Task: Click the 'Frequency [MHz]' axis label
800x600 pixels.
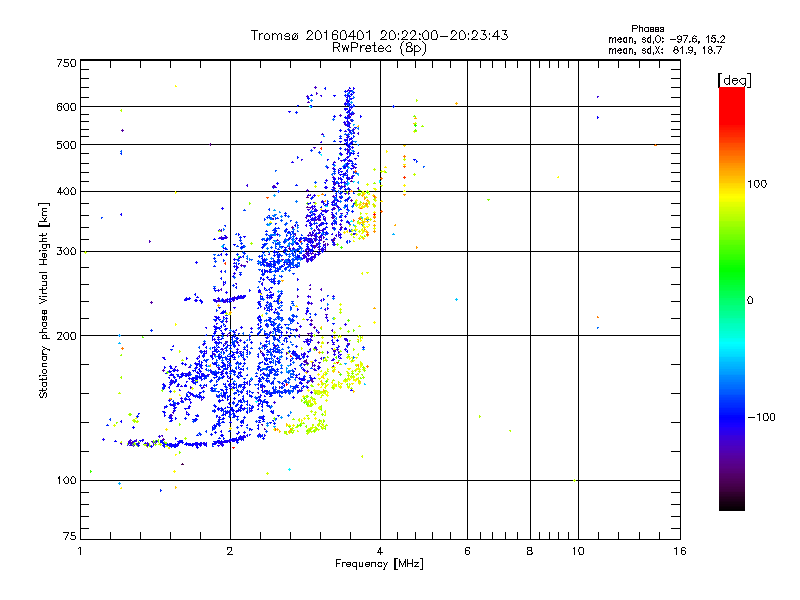Action: coord(379,564)
